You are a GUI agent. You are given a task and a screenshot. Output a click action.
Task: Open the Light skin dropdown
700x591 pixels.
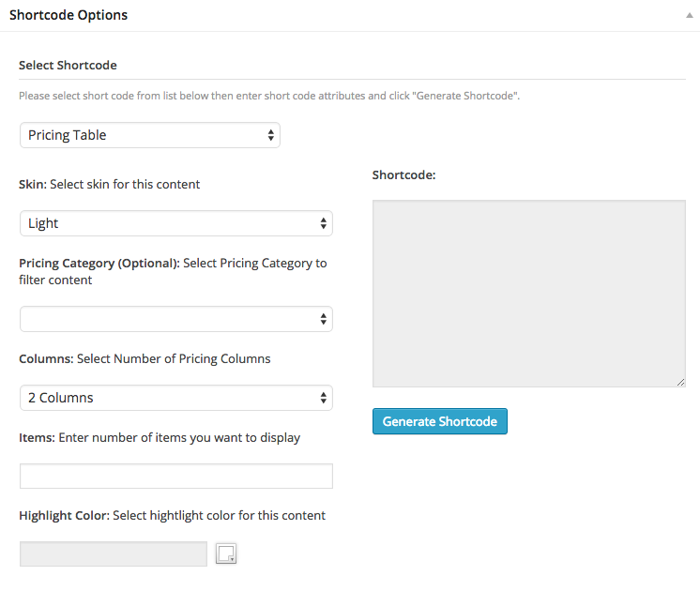click(x=176, y=223)
